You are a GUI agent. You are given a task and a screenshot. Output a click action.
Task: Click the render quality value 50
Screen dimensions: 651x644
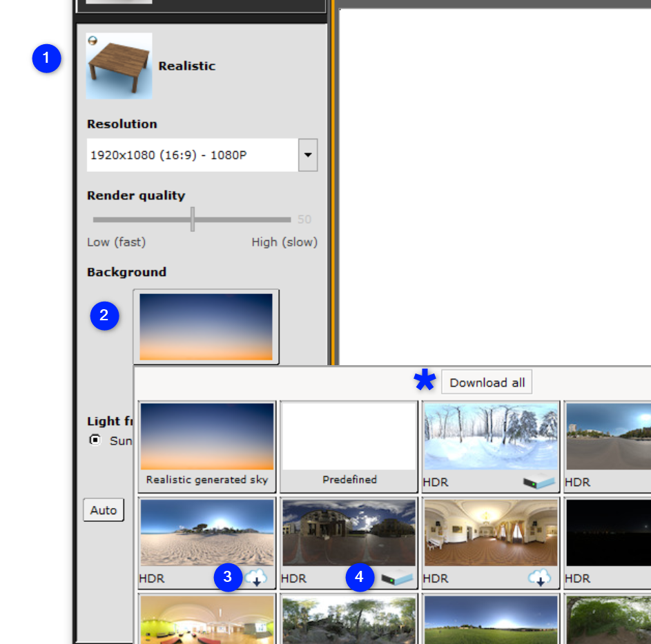[304, 219]
